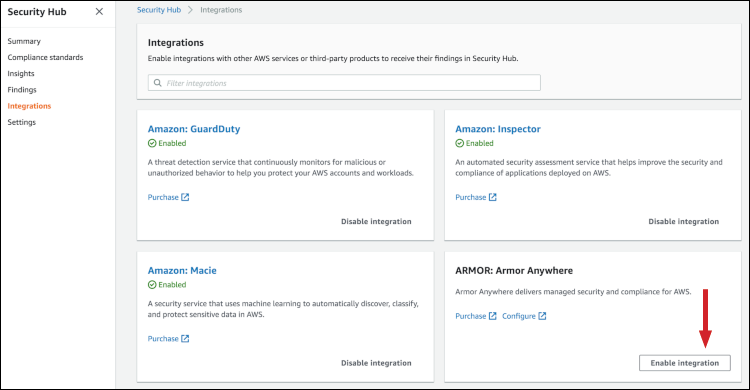The height and width of the screenshot is (390, 750).
Task: Click the external link icon beside GuardDuty Purchase
Action: coord(185,197)
